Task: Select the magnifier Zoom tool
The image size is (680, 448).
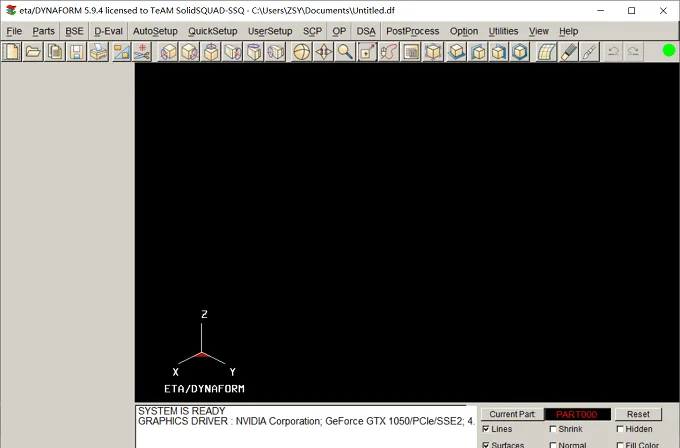Action: pos(345,52)
